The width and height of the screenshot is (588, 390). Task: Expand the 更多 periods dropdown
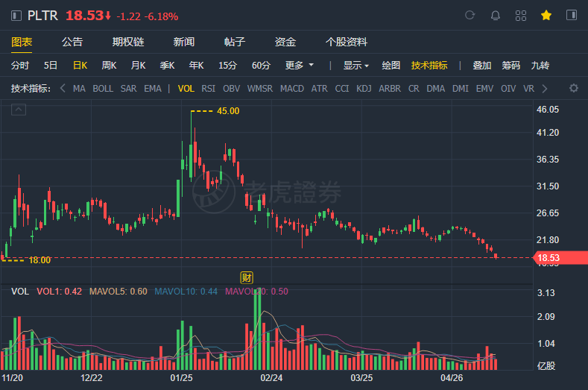click(x=299, y=66)
